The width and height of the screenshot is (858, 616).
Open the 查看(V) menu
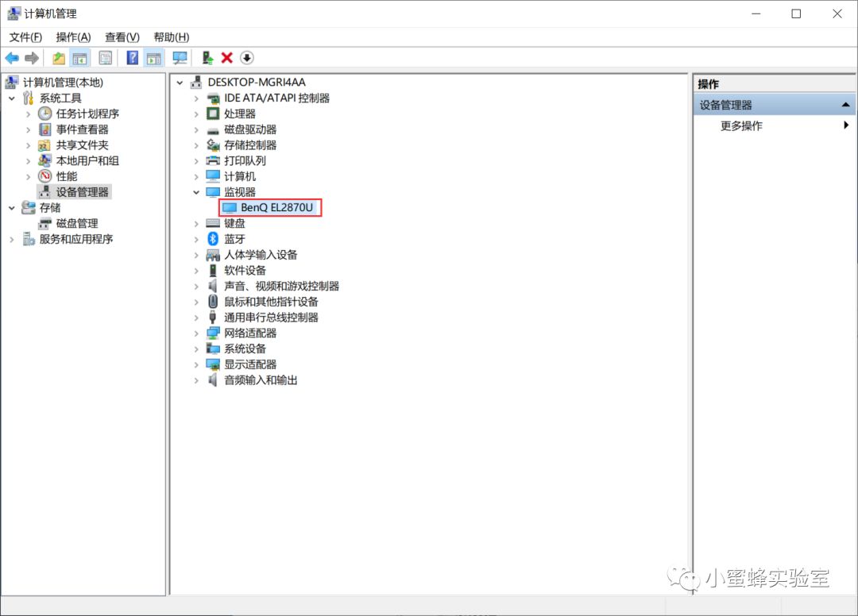pos(122,37)
